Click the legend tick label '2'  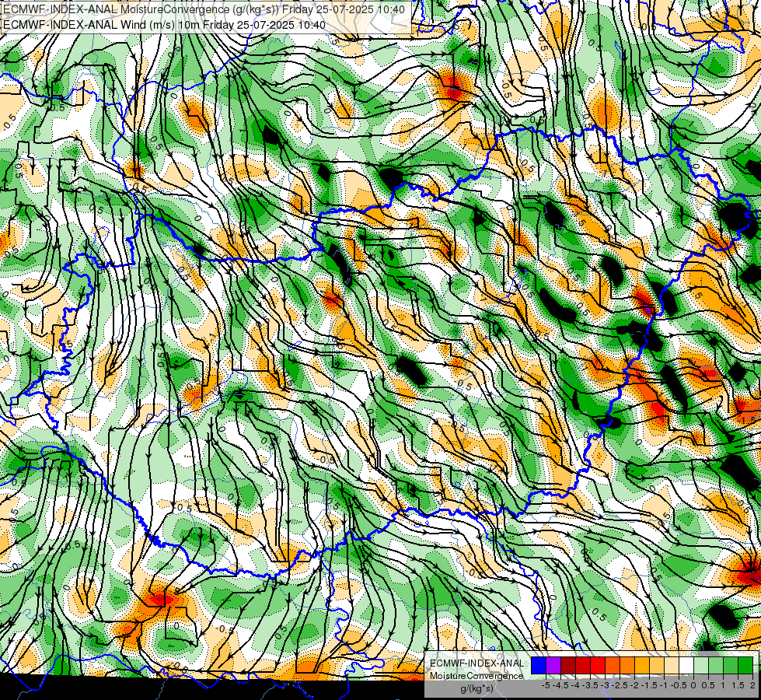[752, 685]
